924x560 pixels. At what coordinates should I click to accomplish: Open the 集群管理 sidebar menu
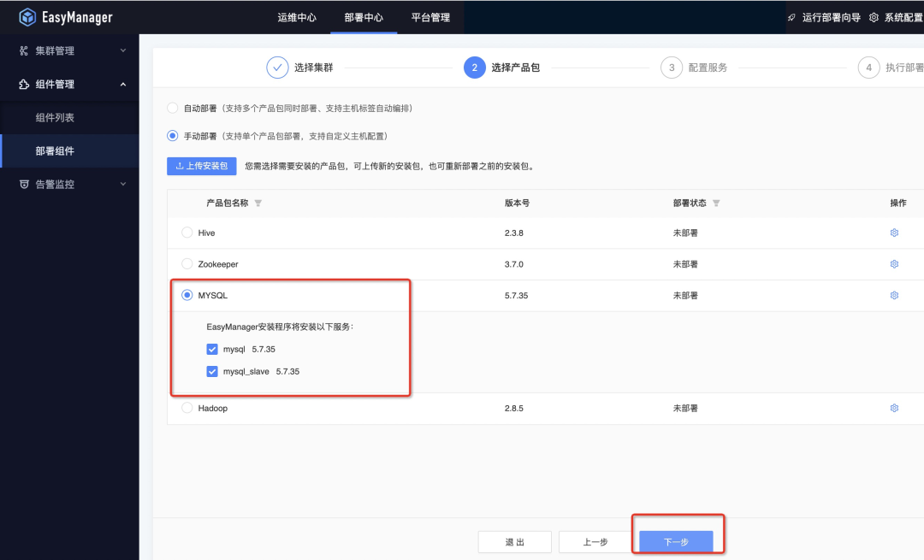(x=69, y=50)
